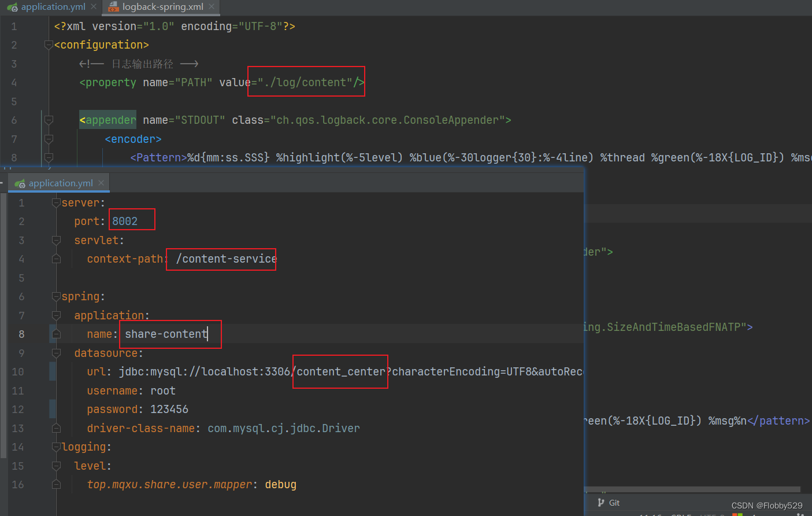Click the fold end marker on context-path line
The height and width of the screenshot is (516, 812).
56,259
